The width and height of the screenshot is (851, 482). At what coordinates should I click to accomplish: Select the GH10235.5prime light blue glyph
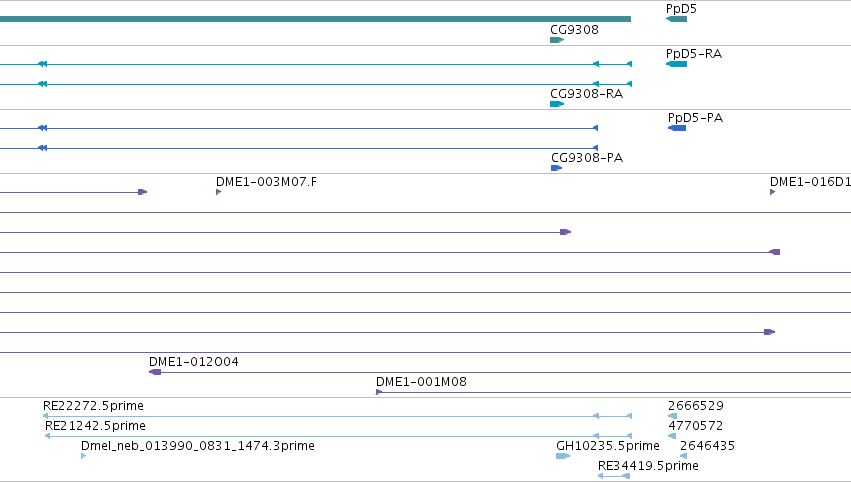(563, 456)
